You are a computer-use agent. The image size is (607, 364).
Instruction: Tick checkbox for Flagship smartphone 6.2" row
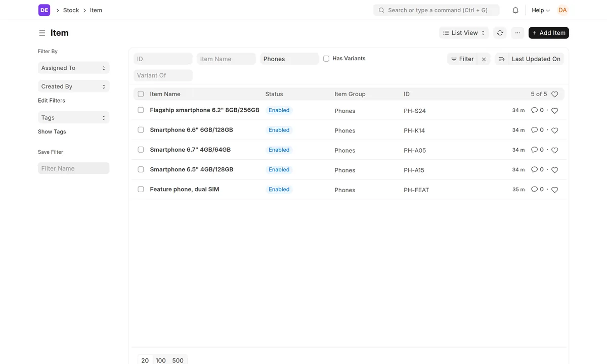pyautogui.click(x=141, y=110)
